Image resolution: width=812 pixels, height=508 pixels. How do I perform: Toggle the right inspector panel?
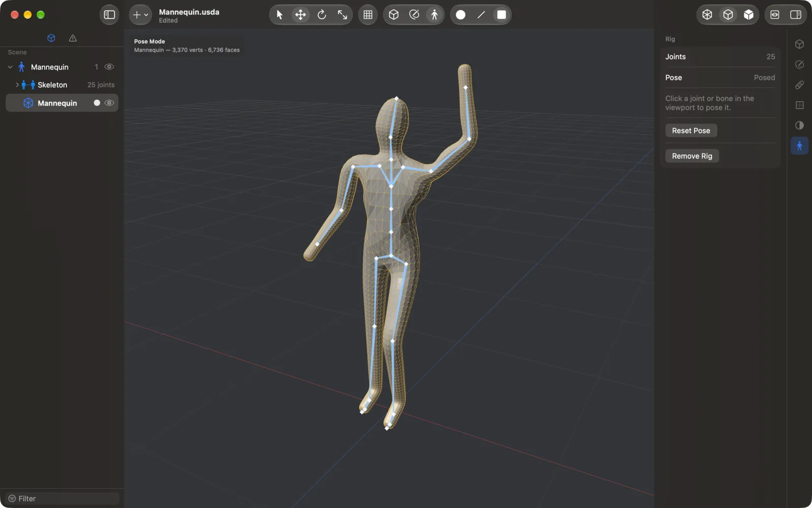click(x=796, y=15)
